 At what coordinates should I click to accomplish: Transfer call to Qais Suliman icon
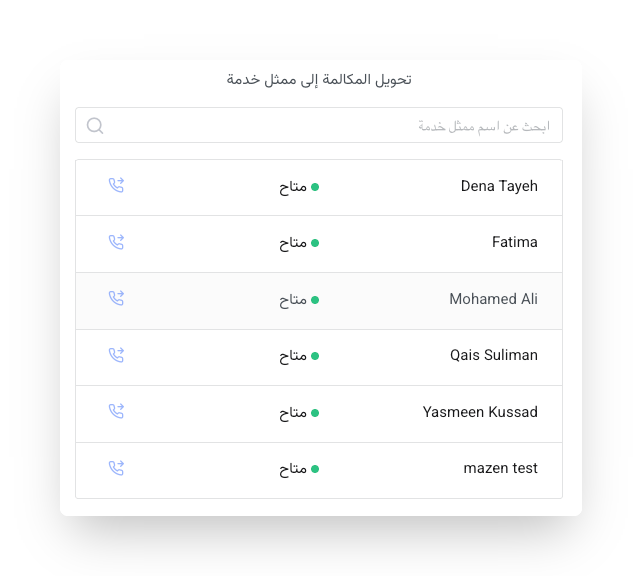(x=116, y=355)
